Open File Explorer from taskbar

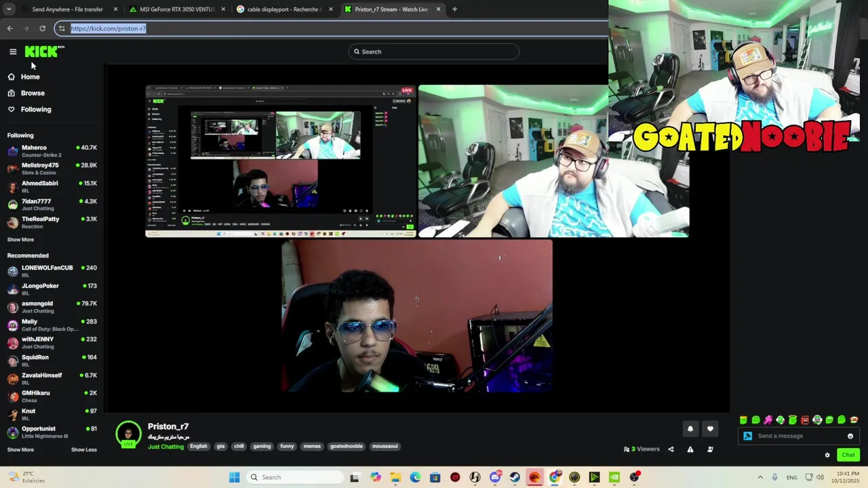pos(395,477)
